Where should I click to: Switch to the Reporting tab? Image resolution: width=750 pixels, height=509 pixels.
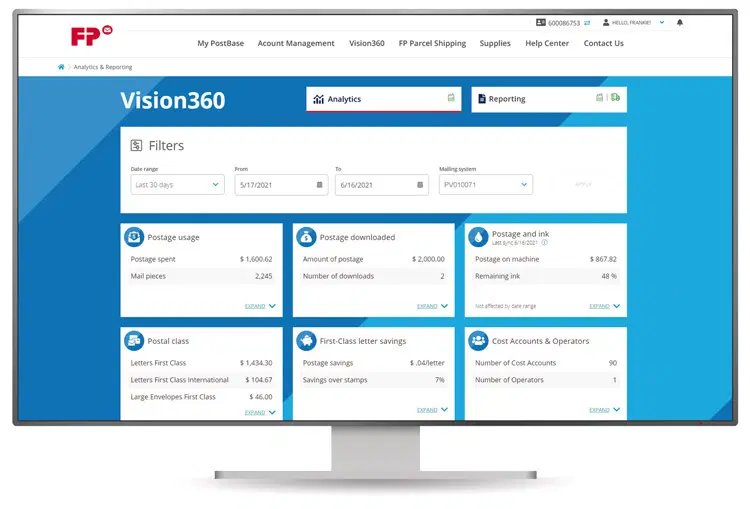549,99
